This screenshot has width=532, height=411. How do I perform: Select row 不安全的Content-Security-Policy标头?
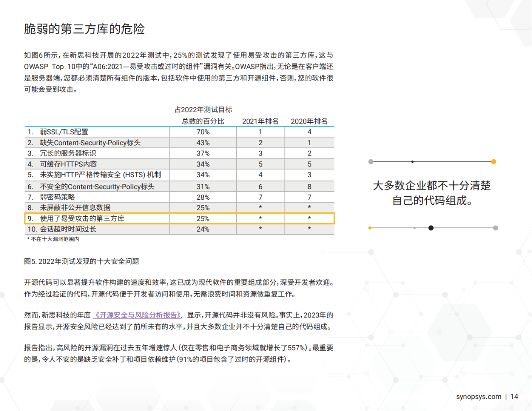pyautogui.click(x=180, y=186)
